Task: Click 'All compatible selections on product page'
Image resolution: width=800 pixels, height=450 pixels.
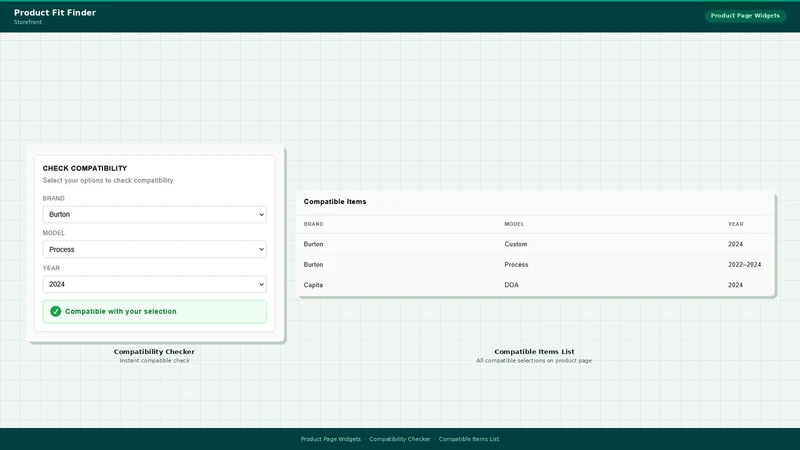Action: tap(534, 361)
